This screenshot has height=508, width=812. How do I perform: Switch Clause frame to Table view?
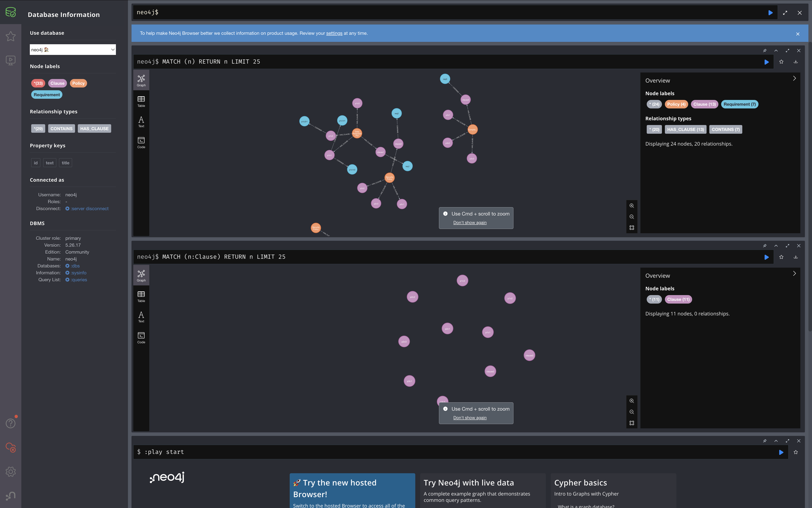click(x=141, y=296)
